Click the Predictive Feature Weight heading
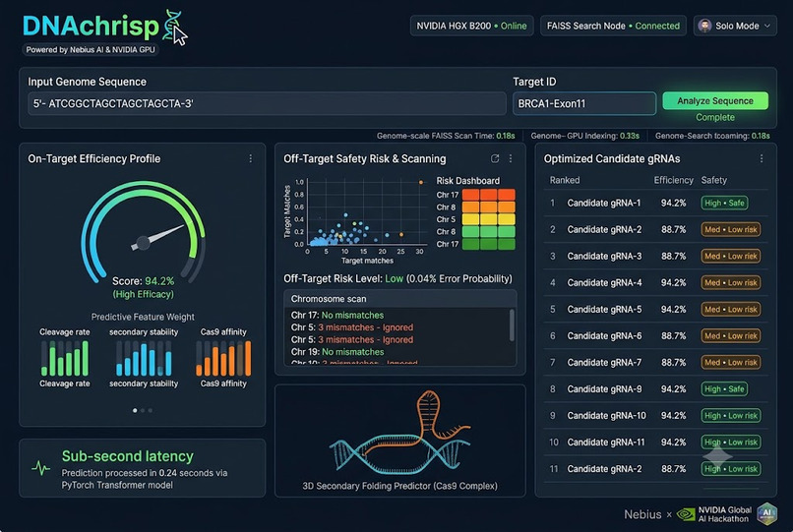 (143, 317)
